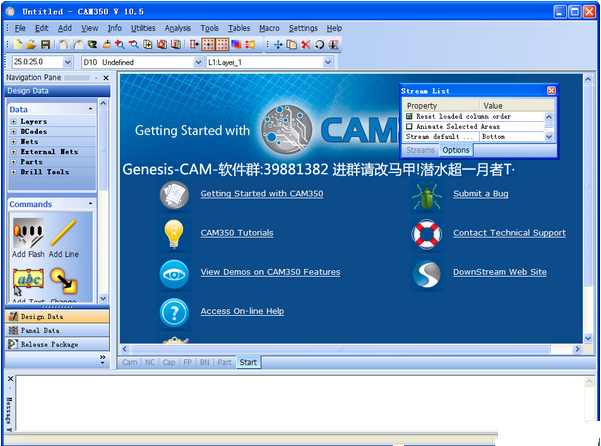Click the Save floppy disk icon
Viewport: 601px width, 446px height.
click(45, 45)
